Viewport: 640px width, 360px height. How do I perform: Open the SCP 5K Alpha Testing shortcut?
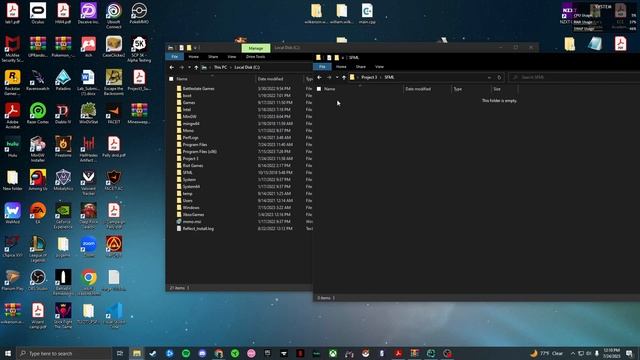tap(139, 49)
